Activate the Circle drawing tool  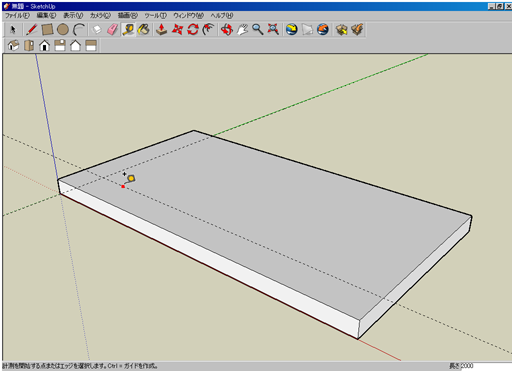(63, 30)
